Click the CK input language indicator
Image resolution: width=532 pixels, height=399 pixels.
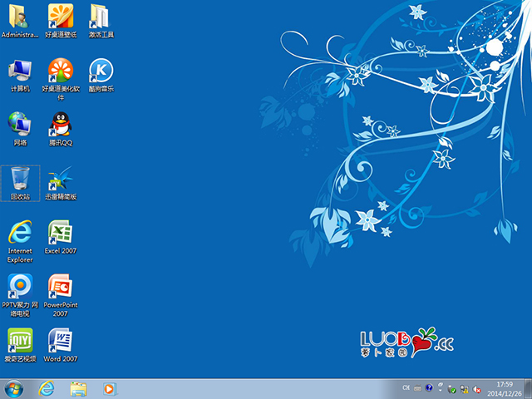point(406,388)
